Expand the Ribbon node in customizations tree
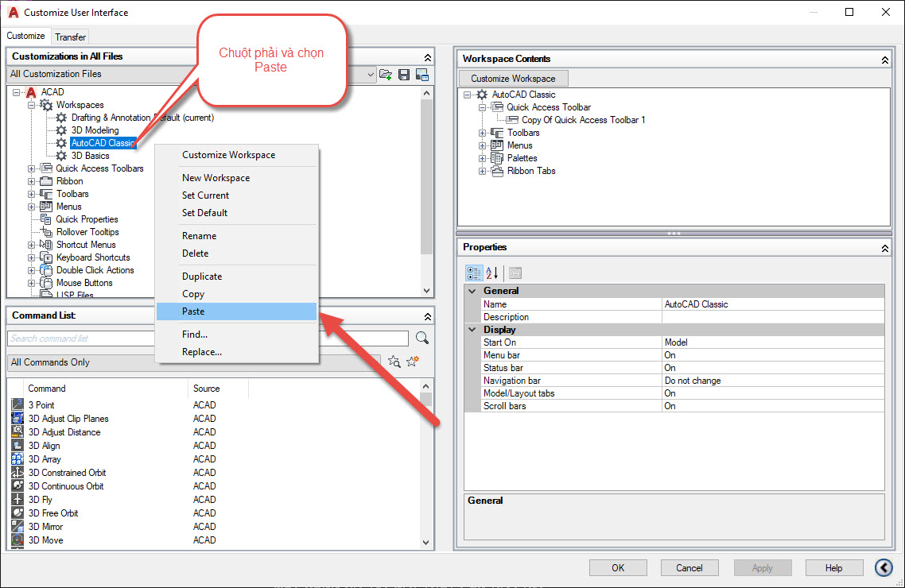This screenshot has width=905, height=588. click(32, 181)
